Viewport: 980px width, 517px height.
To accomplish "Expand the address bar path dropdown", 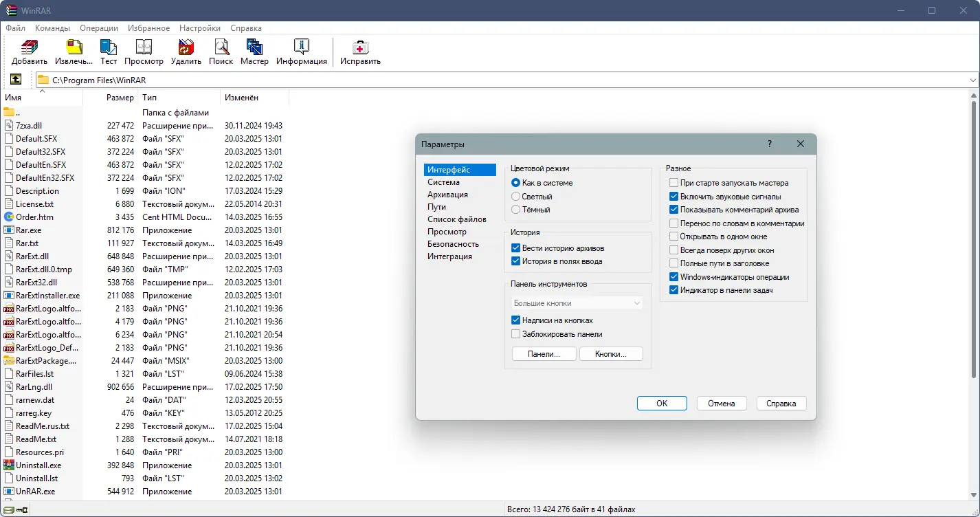I will (972, 80).
